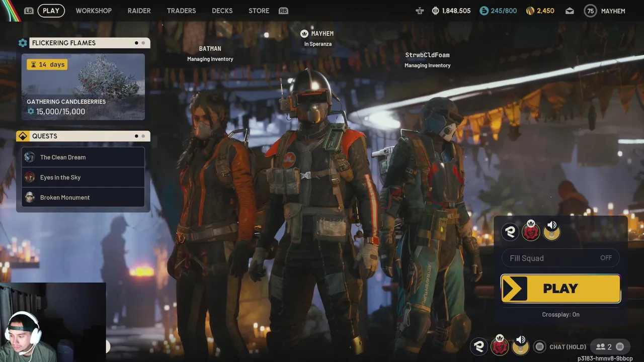The height and width of the screenshot is (362, 644).
Task: Open the Broken Monument quest
Action: point(83,198)
